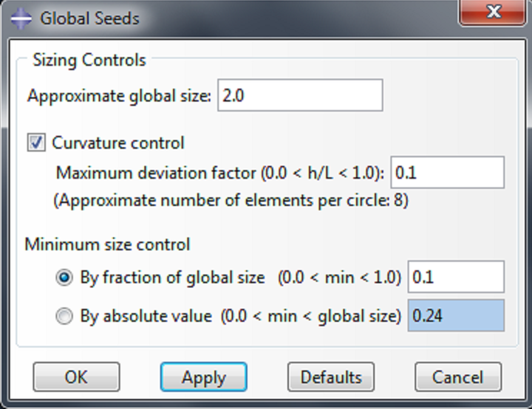Confirm settings with the OK button
This screenshot has height=409, width=532.
(76, 377)
